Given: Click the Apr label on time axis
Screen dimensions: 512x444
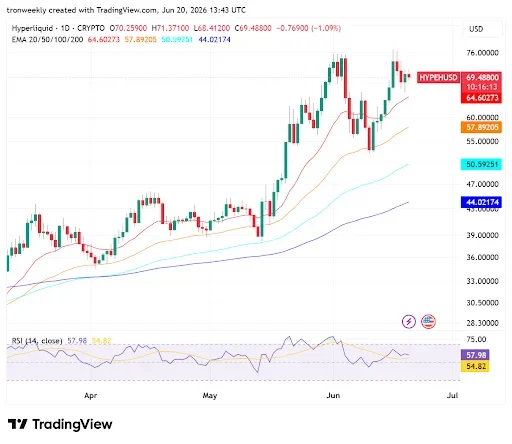Looking at the screenshot, I should (90, 396).
